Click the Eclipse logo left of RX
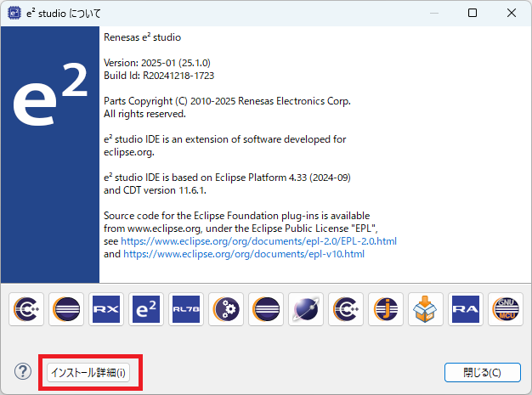 66,309
